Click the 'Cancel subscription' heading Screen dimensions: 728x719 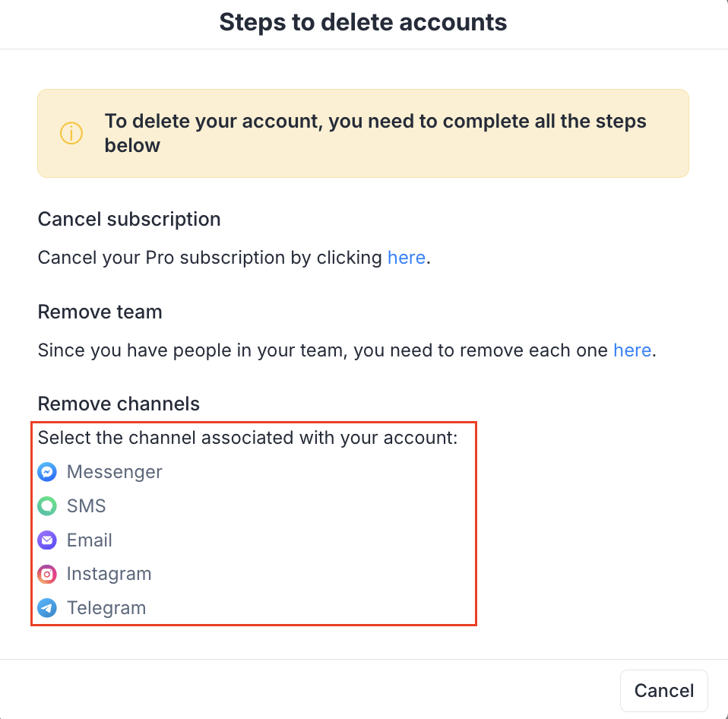(x=129, y=220)
